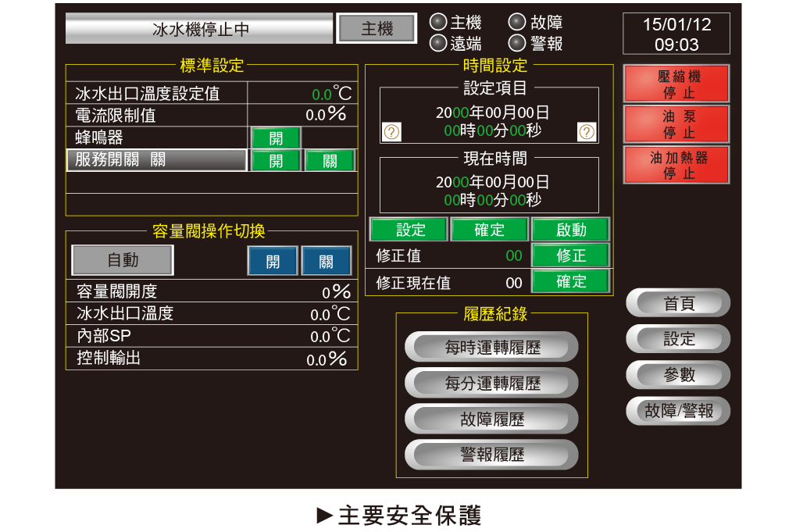The image size is (796, 532).
Task: Click 確定 in the 修正現在值 row
Action: coord(570,281)
